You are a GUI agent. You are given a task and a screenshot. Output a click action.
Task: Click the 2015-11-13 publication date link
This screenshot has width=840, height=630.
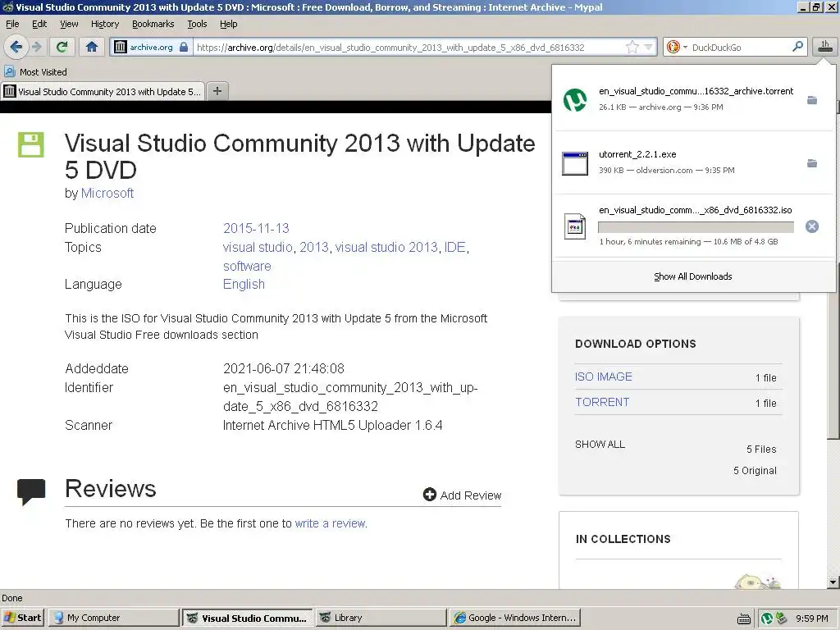point(256,228)
